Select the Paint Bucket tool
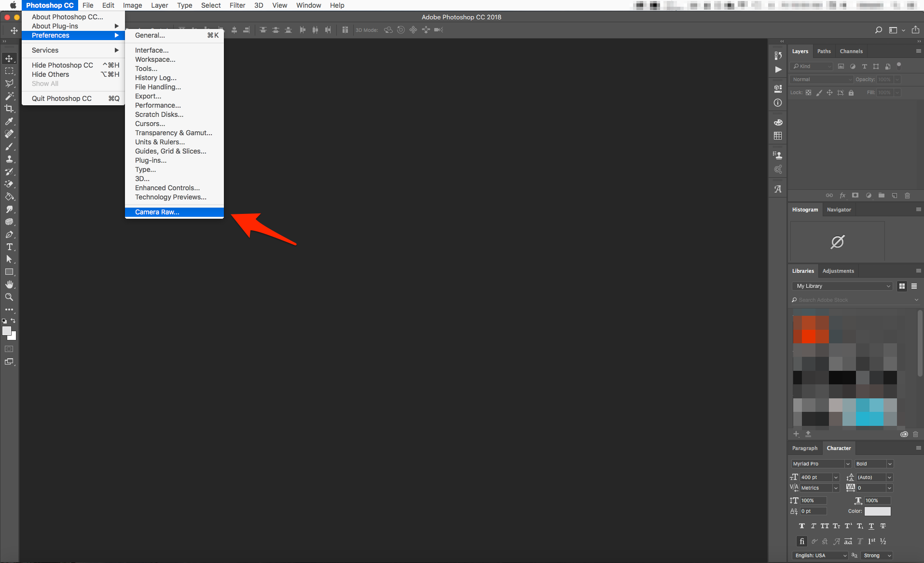Screen dimensions: 924x563 [9, 197]
